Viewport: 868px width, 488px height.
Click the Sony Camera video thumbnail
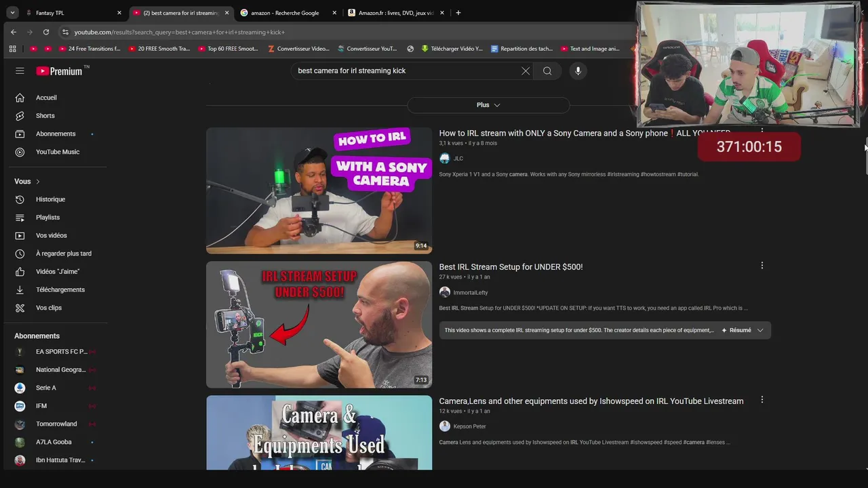[319, 190]
